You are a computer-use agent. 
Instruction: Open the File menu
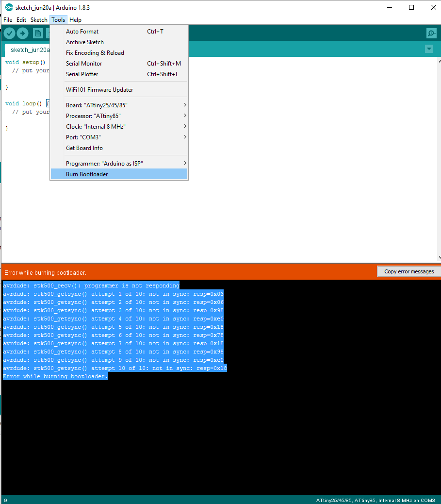[8, 20]
